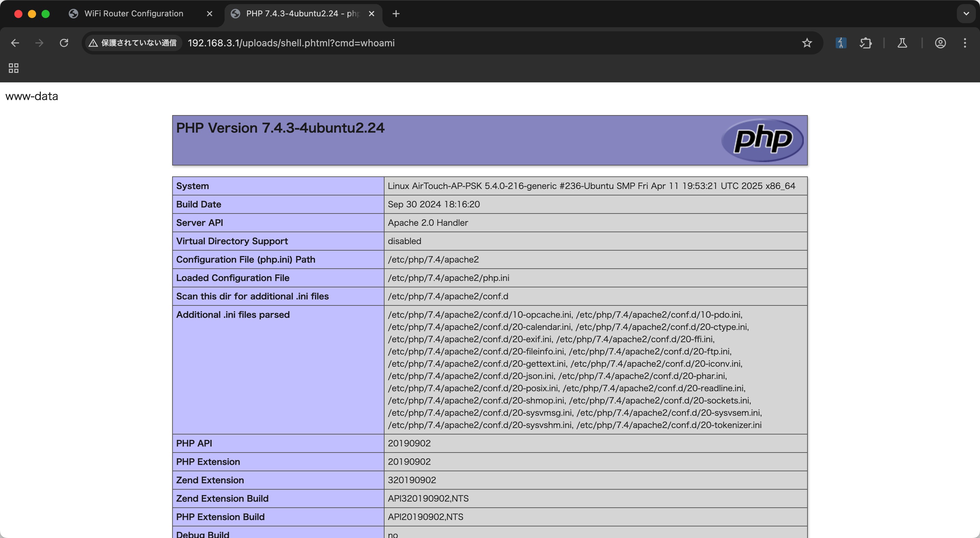Image resolution: width=980 pixels, height=538 pixels.
Task: Click the PHP logo in header
Action: pos(762,140)
